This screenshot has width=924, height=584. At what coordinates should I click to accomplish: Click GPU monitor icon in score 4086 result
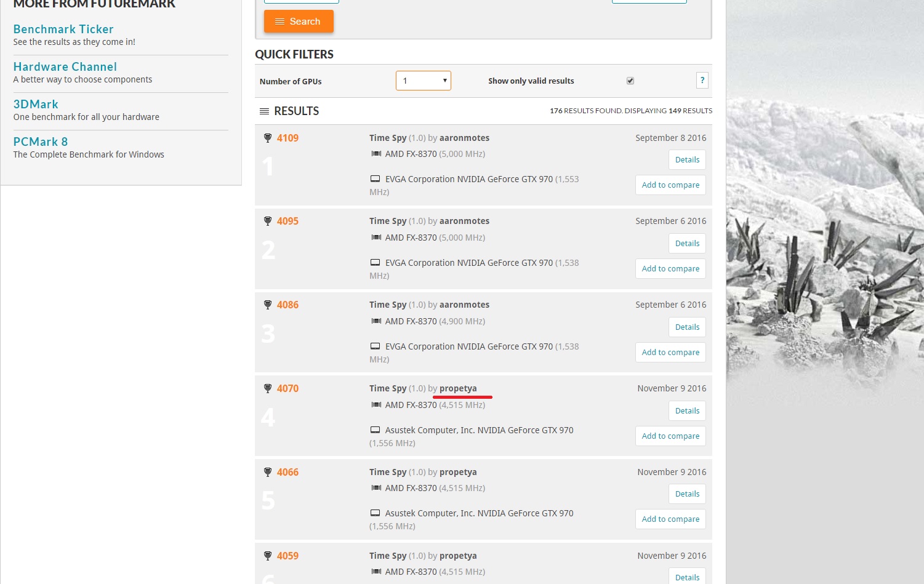(x=375, y=346)
